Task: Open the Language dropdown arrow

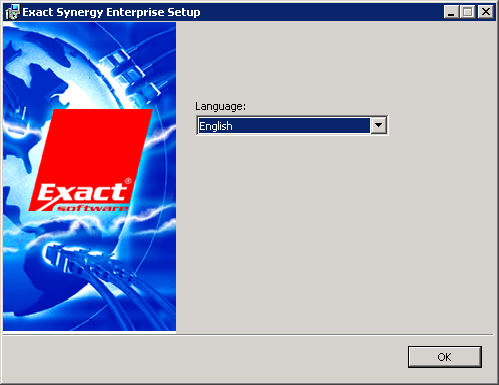Action: click(378, 125)
